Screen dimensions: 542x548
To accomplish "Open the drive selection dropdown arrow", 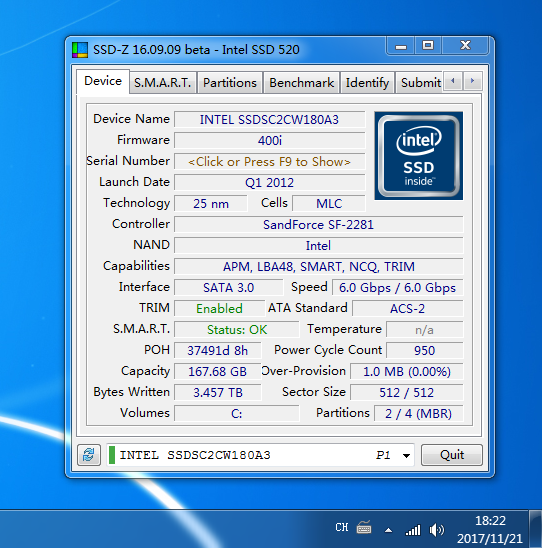I will tap(406, 455).
